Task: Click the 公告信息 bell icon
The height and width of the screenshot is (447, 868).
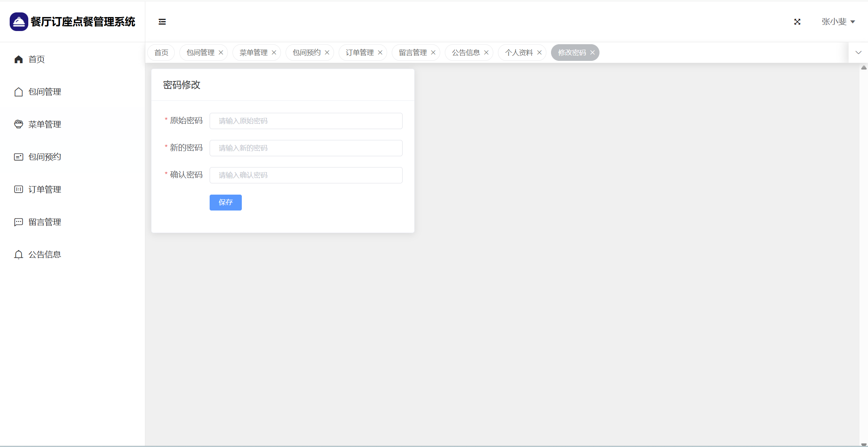Action: (19, 255)
